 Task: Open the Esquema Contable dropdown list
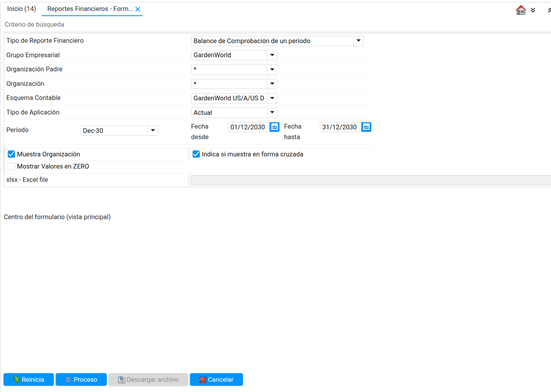tap(272, 98)
